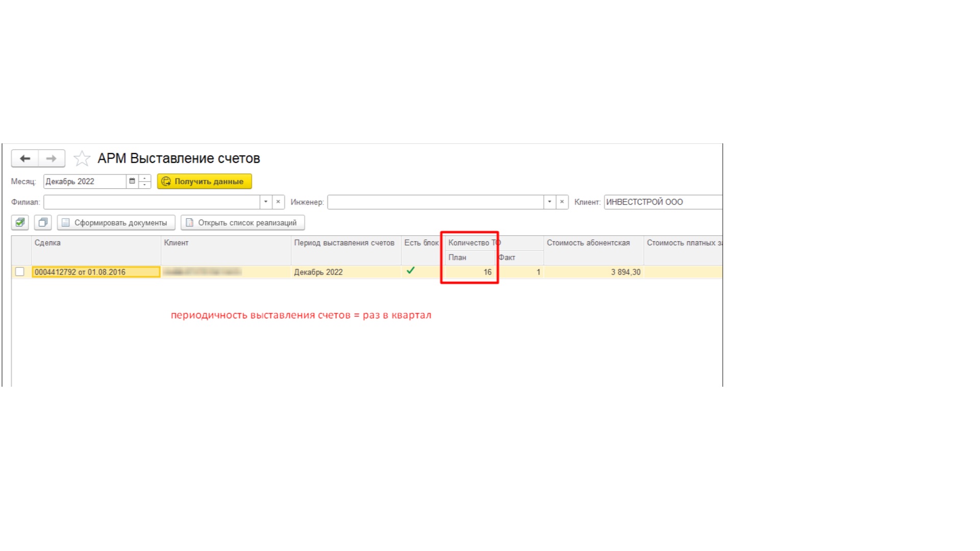980x551 pixels.
Task: Click Открыть список реализаций button
Action: pos(242,222)
